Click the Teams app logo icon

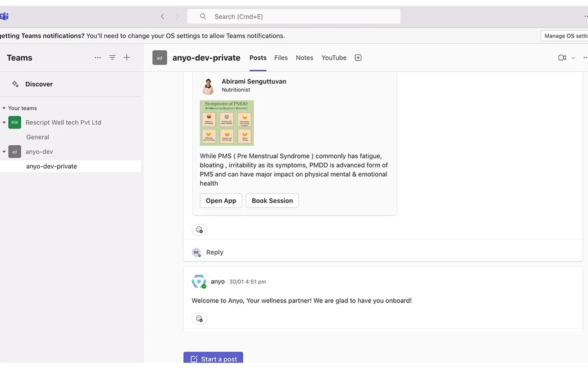coord(4,17)
